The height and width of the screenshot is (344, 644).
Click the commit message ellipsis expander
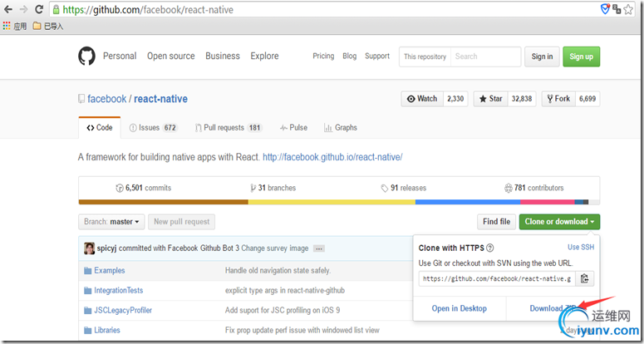318,248
